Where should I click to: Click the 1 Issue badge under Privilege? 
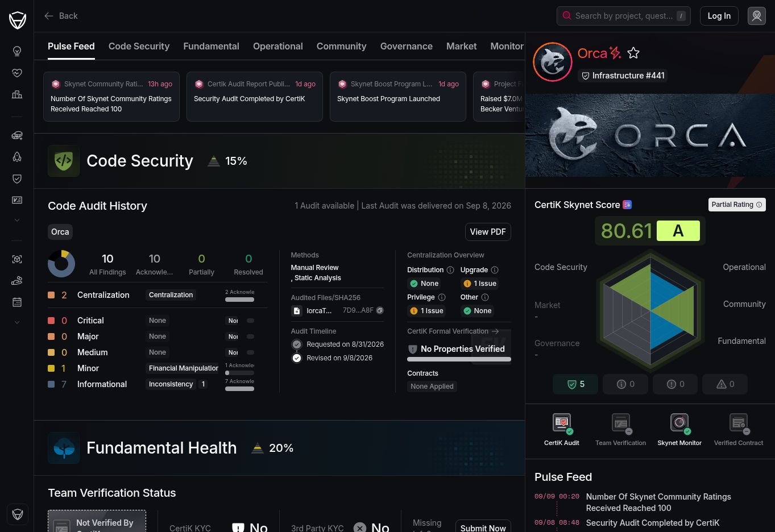(x=427, y=311)
